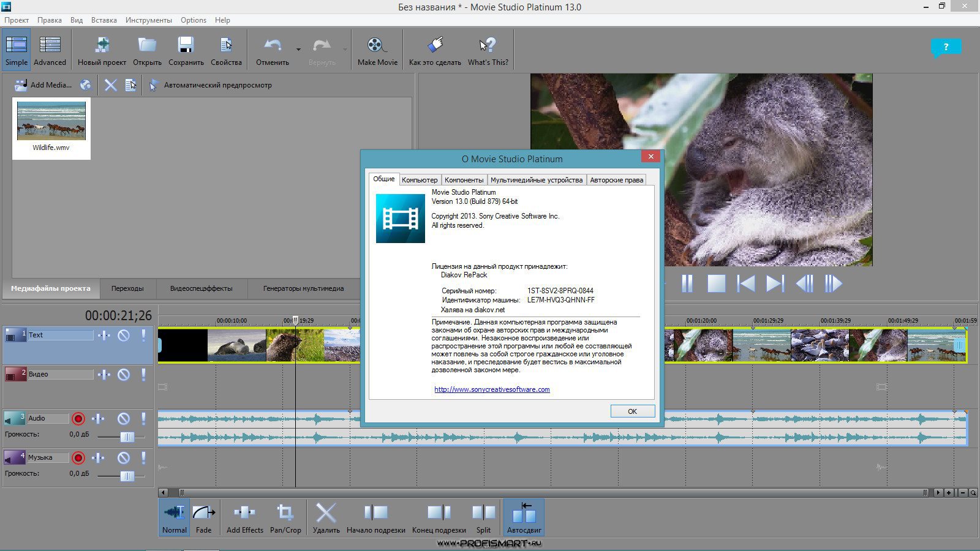
Task: Switch to Simple editing mode
Action: pos(17,50)
